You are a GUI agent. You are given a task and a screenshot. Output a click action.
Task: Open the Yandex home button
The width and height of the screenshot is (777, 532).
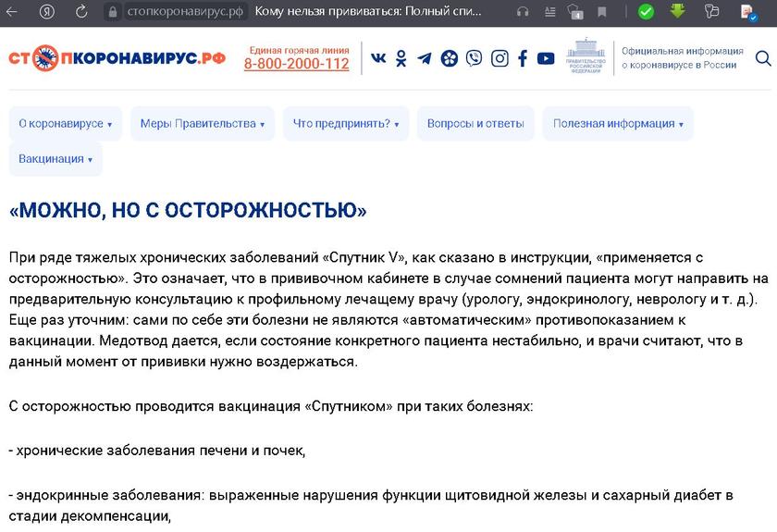click(x=47, y=11)
